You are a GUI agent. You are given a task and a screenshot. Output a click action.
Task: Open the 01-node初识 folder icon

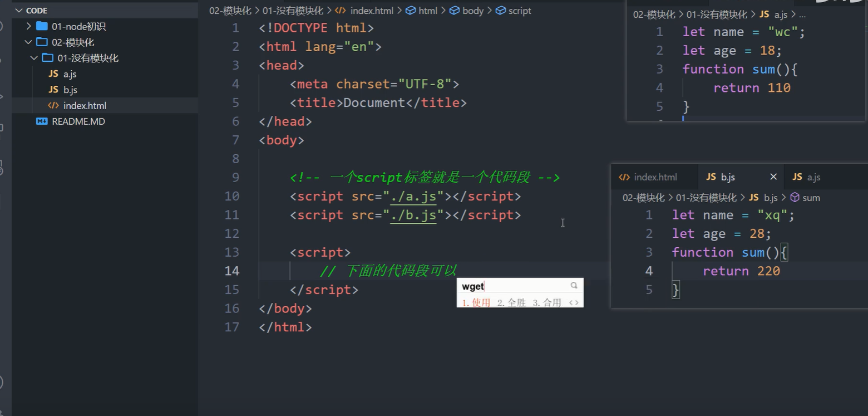pos(42,26)
